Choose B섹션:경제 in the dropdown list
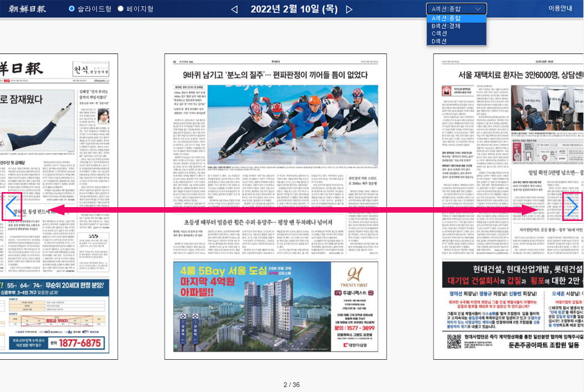This screenshot has height=392, width=584. point(456,26)
